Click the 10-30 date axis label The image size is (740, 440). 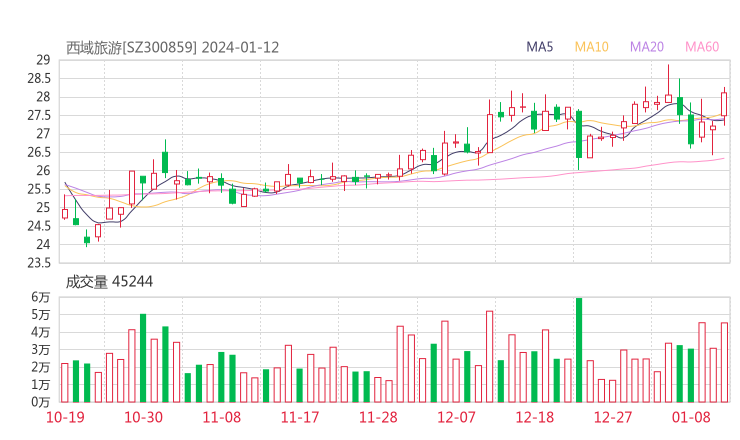click(x=143, y=417)
